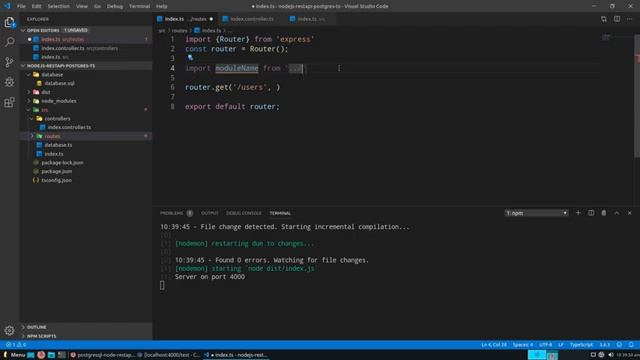This screenshot has width=640, height=360.
Task: Split the editor to the right
Action: tap(617, 19)
